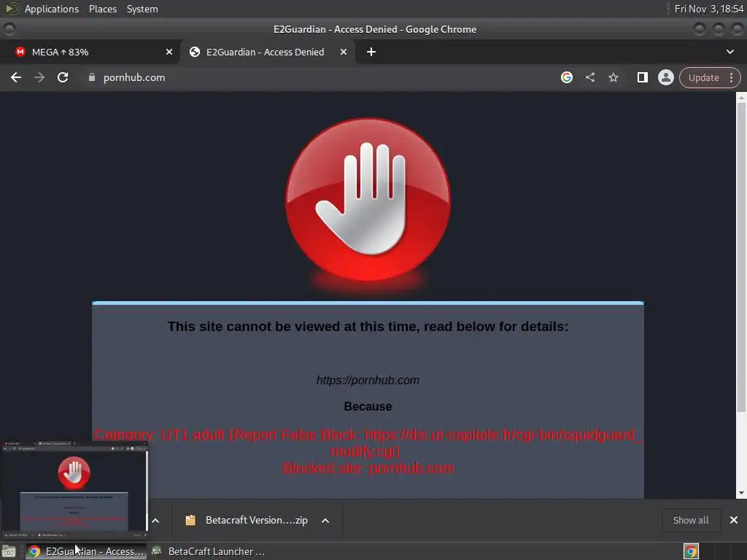747x560 pixels.
Task: Select E2Guardian Chrome taskbar entry
Action: [86, 551]
